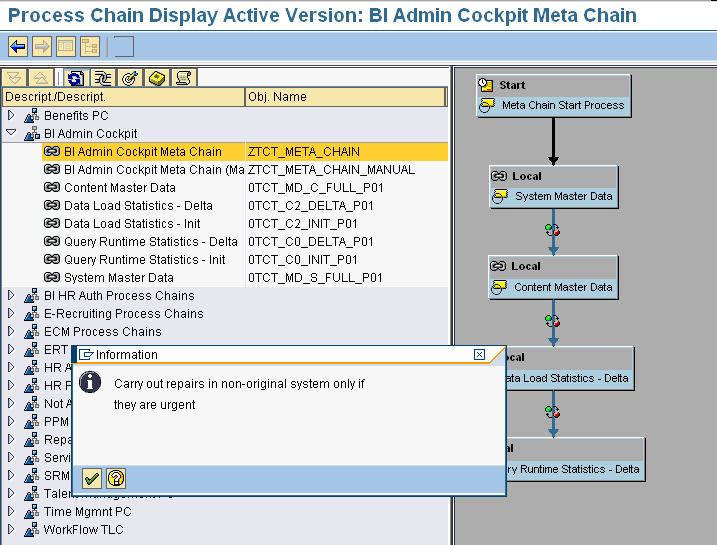
Task: Expand BI HR Auth Process Chains
Action: click(x=11, y=295)
